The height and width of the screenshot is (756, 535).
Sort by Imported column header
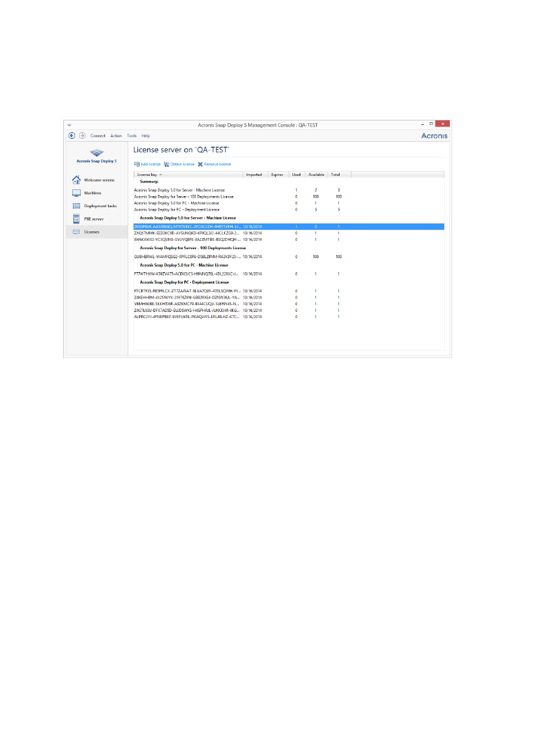(256, 175)
